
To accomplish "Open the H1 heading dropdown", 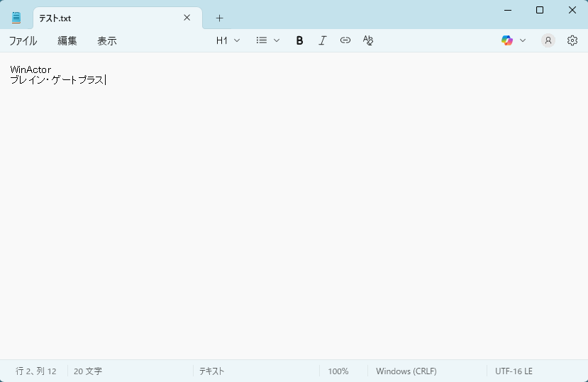I will pyautogui.click(x=228, y=40).
